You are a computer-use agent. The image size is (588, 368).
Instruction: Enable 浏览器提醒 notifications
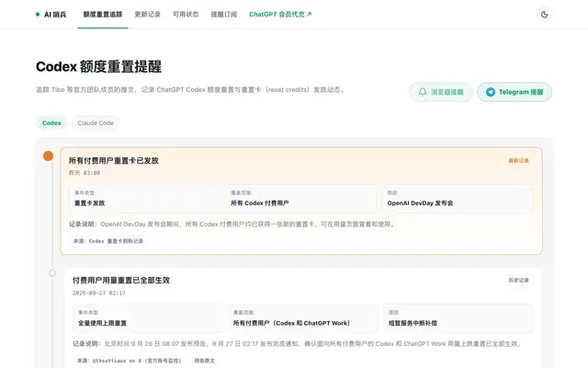[441, 92]
